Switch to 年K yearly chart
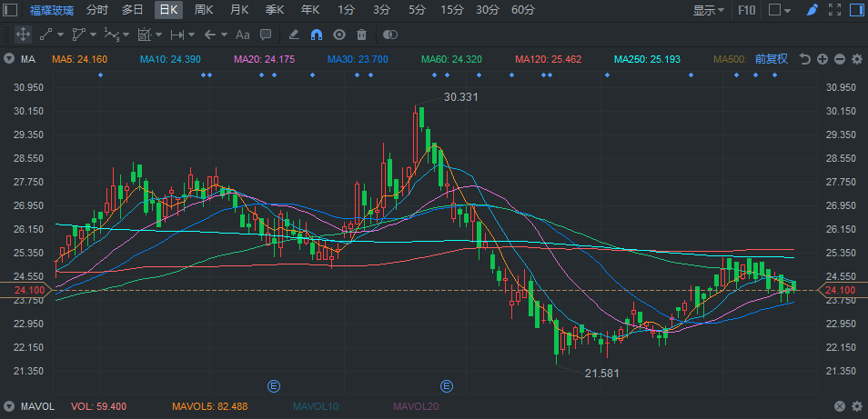Image resolution: width=868 pixels, height=419 pixels. [310, 10]
